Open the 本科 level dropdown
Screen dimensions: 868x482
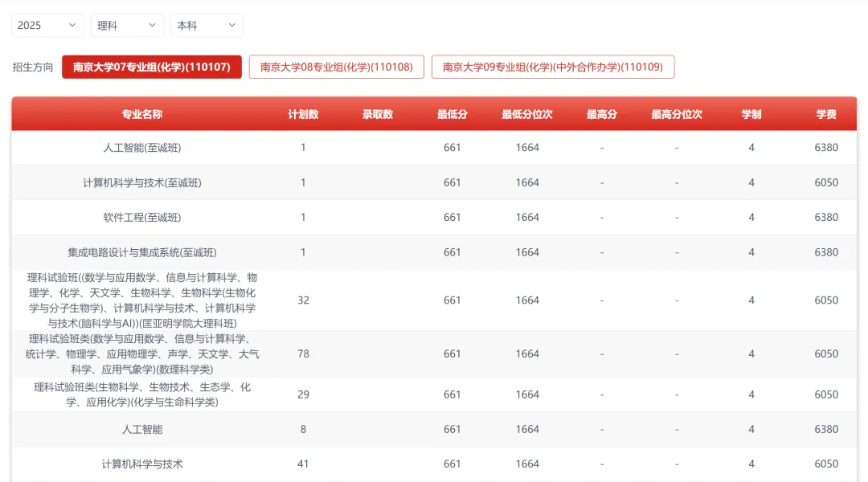[x=207, y=26]
